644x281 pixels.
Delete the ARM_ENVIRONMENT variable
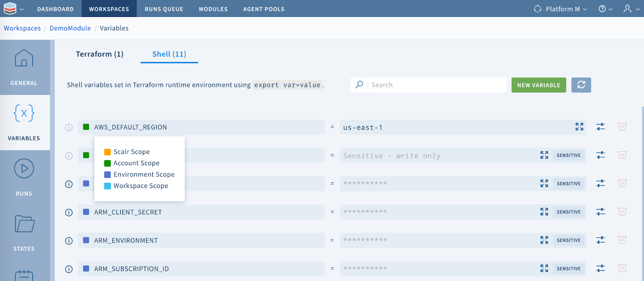[622, 240]
